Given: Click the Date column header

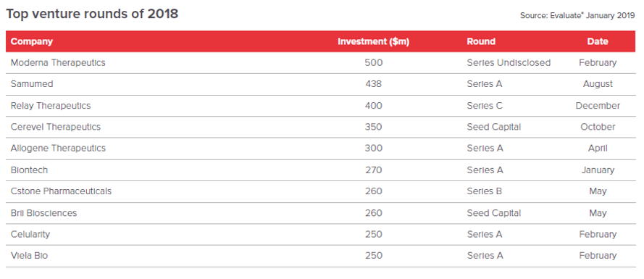Looking at the screenshot, I should coord(598,41).
